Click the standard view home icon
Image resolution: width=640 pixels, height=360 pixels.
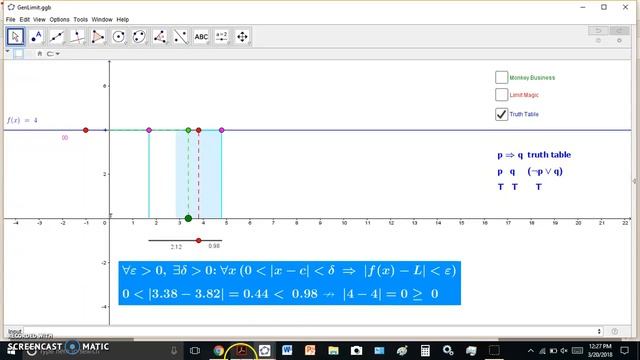coord(40,53)
